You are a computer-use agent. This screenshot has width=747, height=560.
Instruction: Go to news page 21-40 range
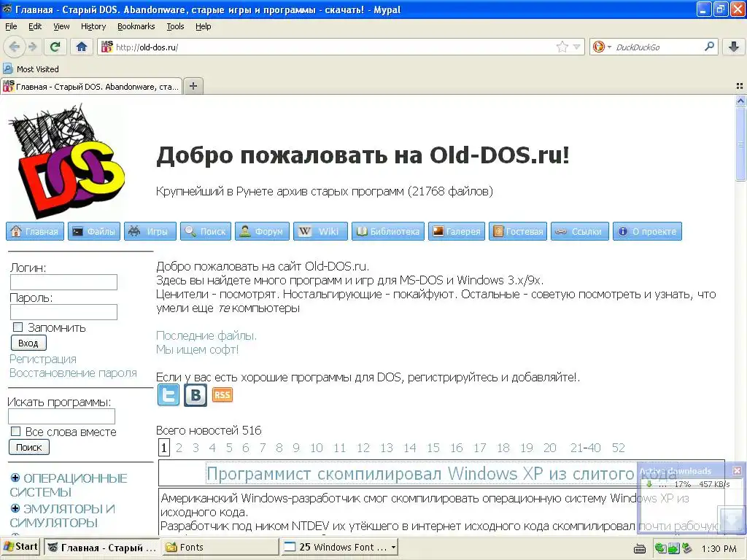[585, 448]
